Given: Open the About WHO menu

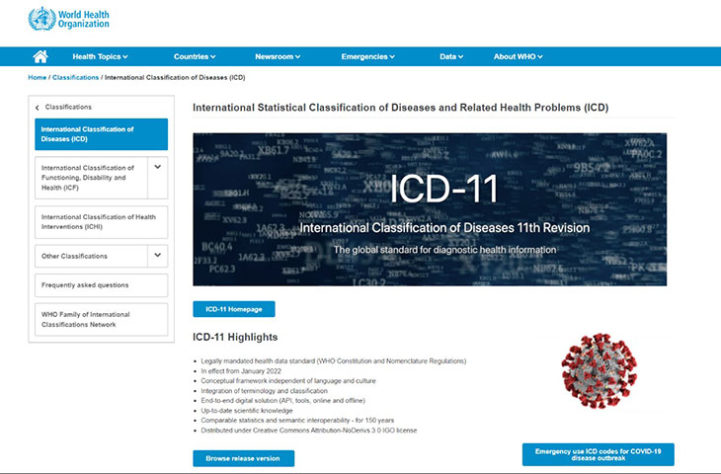Looking at the screenshot, I should (x=518, y=57).
